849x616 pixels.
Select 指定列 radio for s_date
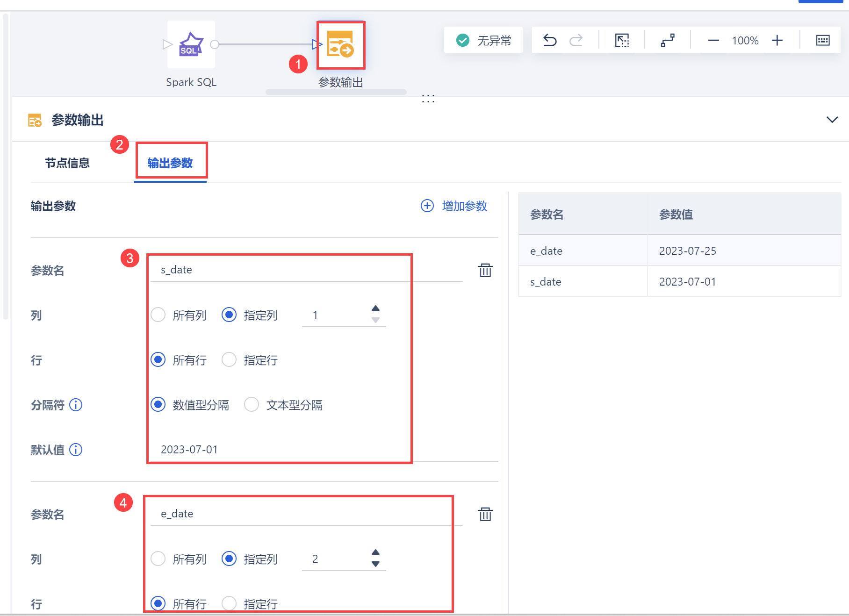(x=229, y=315)
